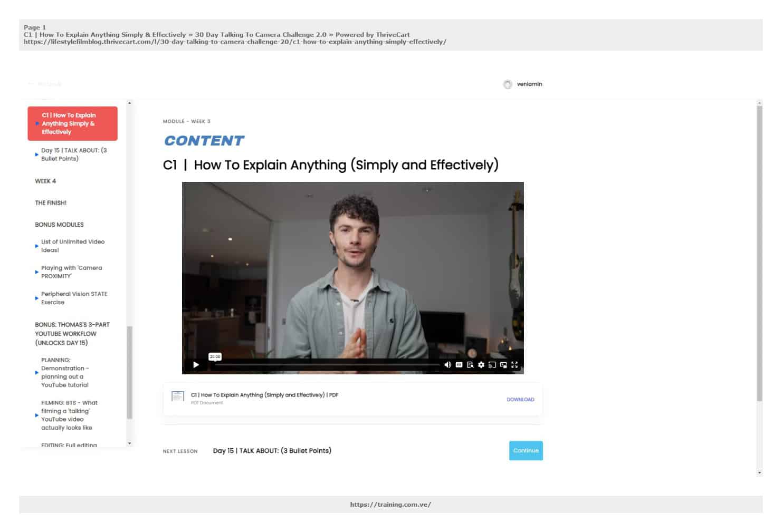The width and height of the screenshot is (782, 532).
Task: Play the lesson video
Action: 196,365
